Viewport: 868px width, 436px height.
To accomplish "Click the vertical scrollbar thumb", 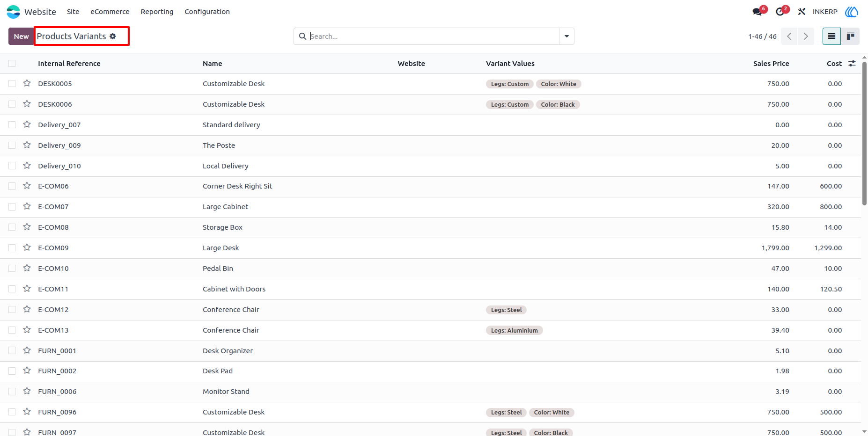I will (x=864, y=133).
